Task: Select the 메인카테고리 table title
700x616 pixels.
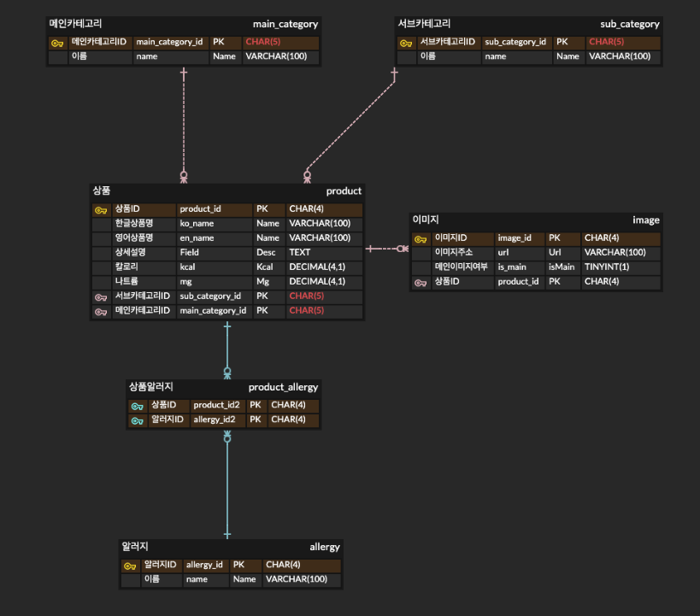Action: click(x=75, y=23)
